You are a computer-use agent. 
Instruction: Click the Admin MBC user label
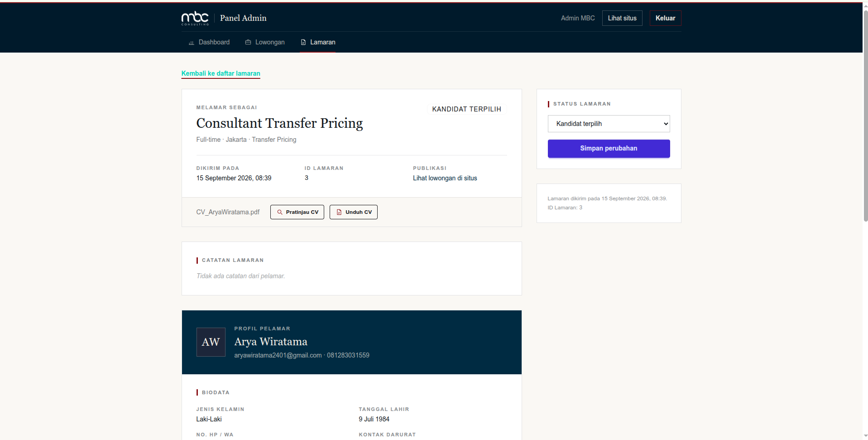[x=578, y=18]
